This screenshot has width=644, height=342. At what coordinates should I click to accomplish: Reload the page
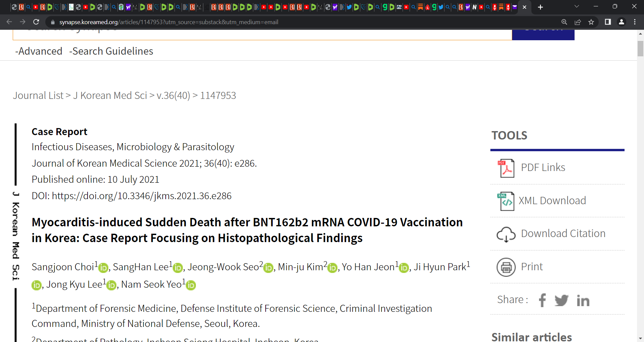(36, 22)
